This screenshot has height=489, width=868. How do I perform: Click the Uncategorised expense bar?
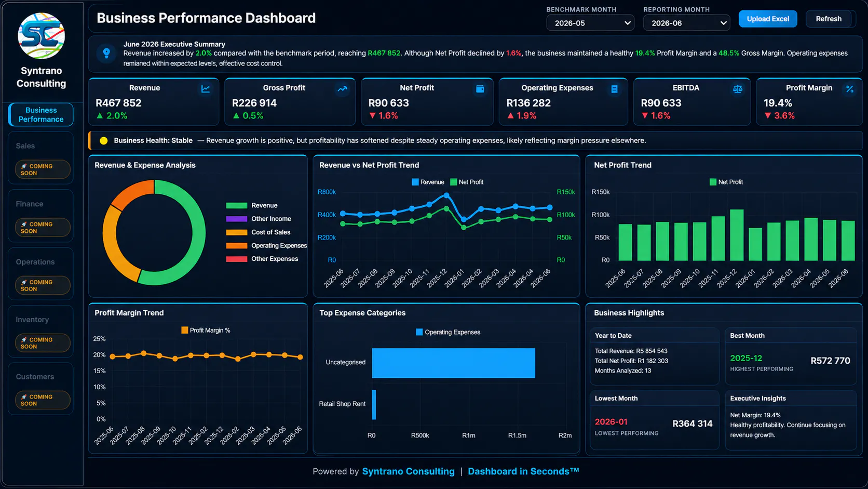pos(454,363)
